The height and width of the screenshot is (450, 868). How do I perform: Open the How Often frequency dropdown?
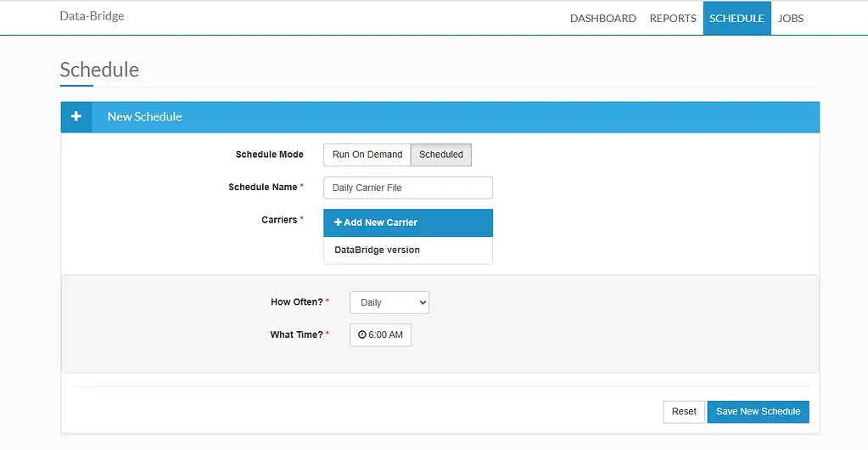pos(389,302)
